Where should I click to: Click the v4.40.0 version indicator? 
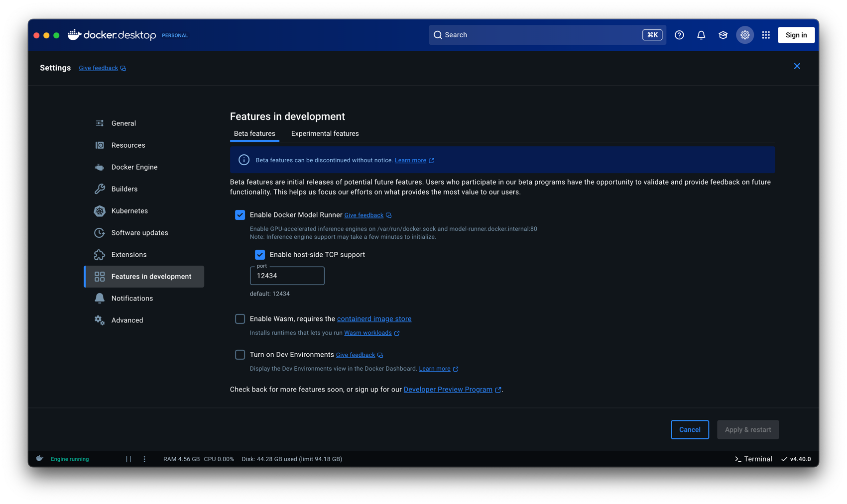click(796, 459)
